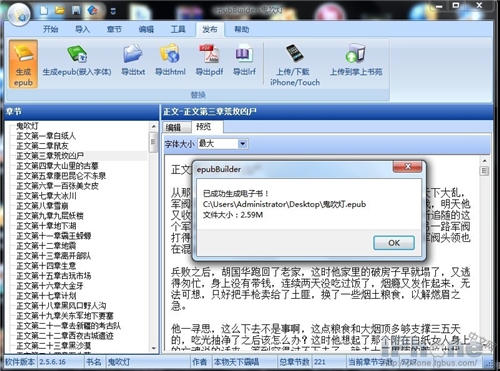Click the preview pane scrollbar thumb

click(484, 171)
